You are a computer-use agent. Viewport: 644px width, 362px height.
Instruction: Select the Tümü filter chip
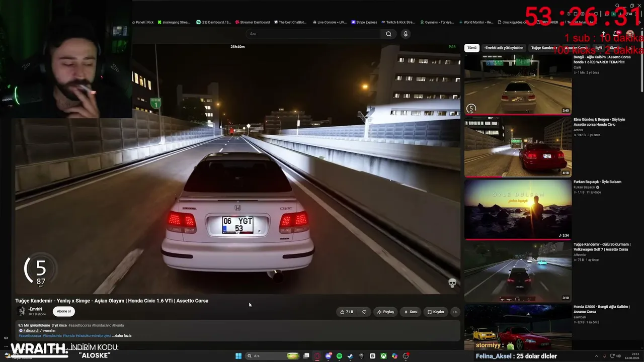(471, 48)
